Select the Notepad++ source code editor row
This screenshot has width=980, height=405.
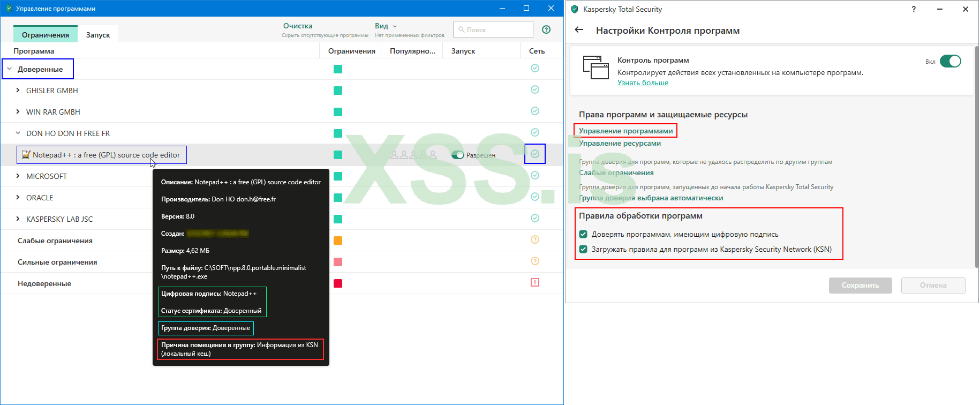[x=282, y=155]
